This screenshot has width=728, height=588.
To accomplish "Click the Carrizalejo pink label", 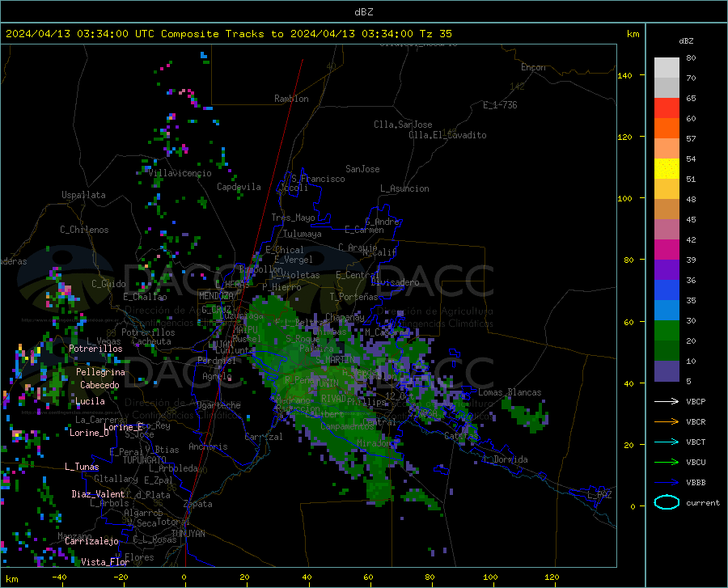I will tap(91, 541).
